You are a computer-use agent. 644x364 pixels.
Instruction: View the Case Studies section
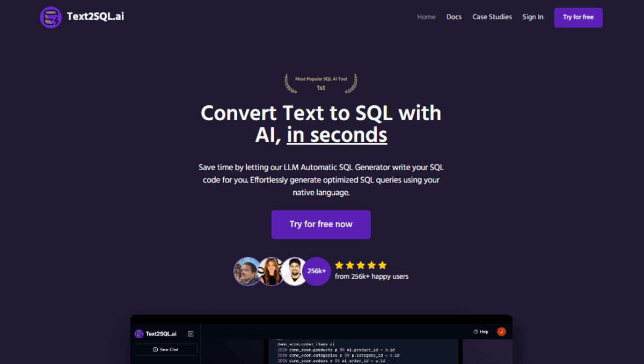pos(492,17)
